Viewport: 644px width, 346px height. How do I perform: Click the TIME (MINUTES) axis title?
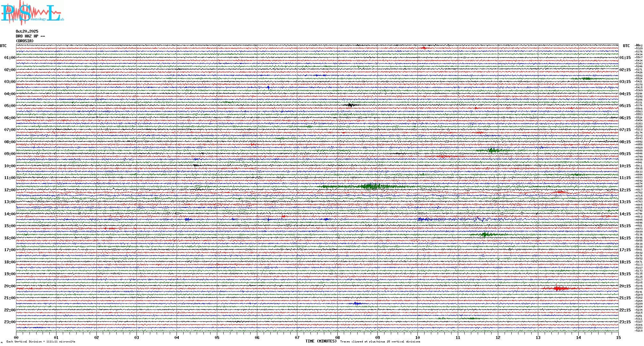point(321,341)
